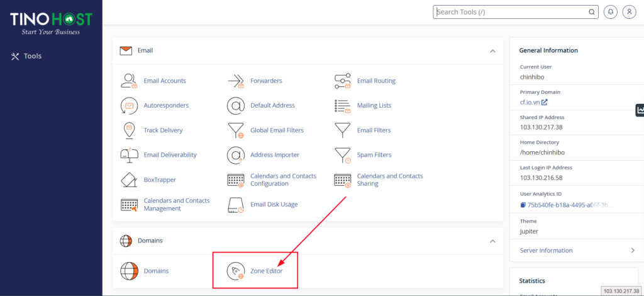Screen dimensions: 644x296
Task: Open the BoxTrapper icon
Action: click(x=128, y=179)
